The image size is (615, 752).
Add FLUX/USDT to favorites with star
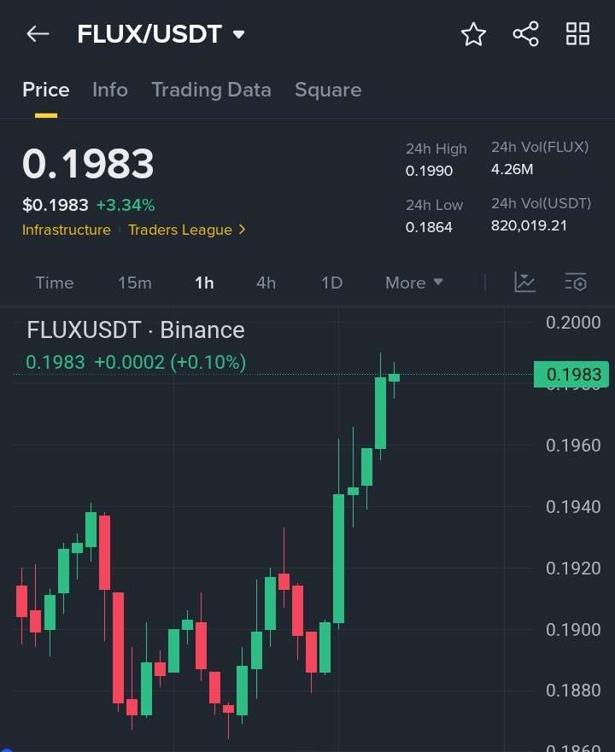pos(473,34)
